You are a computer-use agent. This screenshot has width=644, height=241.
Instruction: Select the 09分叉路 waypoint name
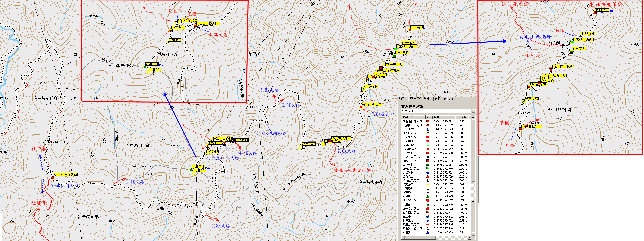[408, 153]
